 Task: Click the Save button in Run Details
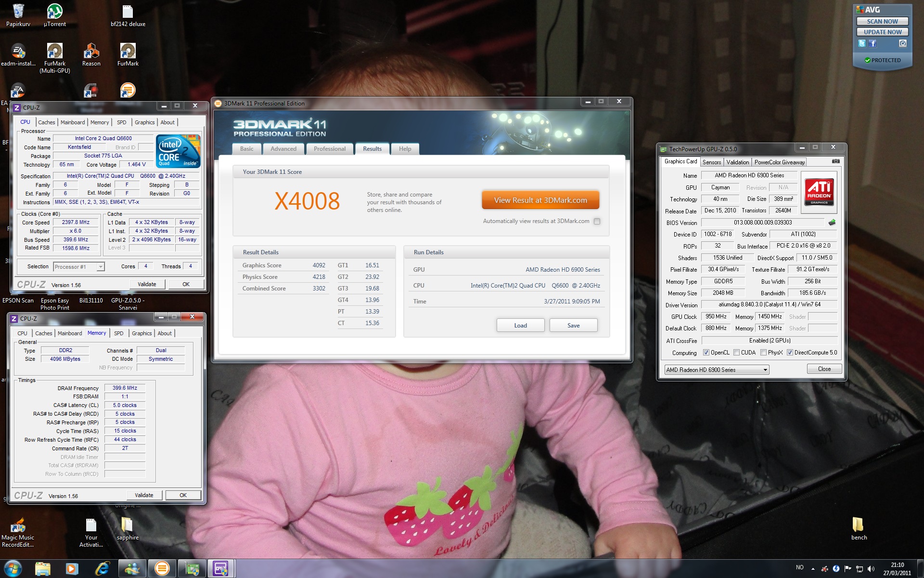tap(573, 326)
